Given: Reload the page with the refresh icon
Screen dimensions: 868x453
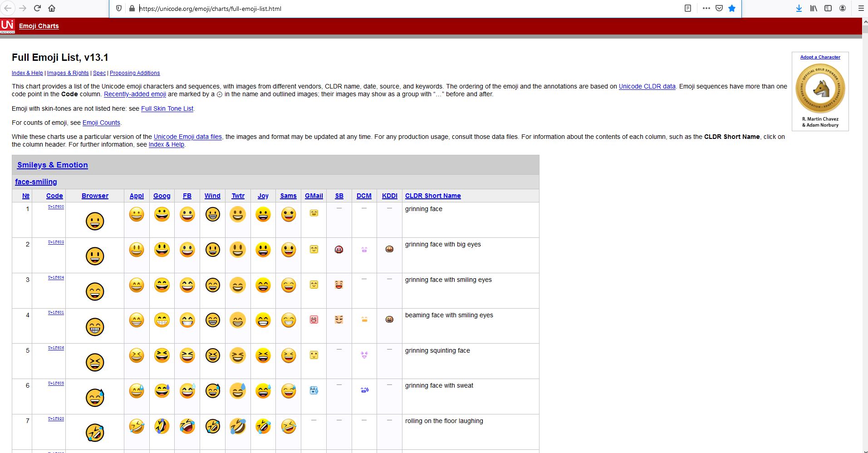Looking at the screenshot, I should tap(38, 8).
